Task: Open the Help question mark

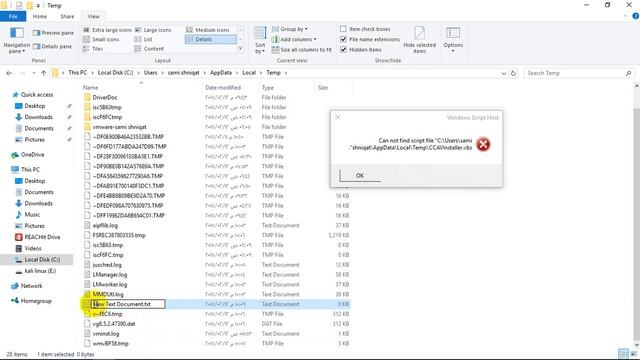Action: pos(635,16)
